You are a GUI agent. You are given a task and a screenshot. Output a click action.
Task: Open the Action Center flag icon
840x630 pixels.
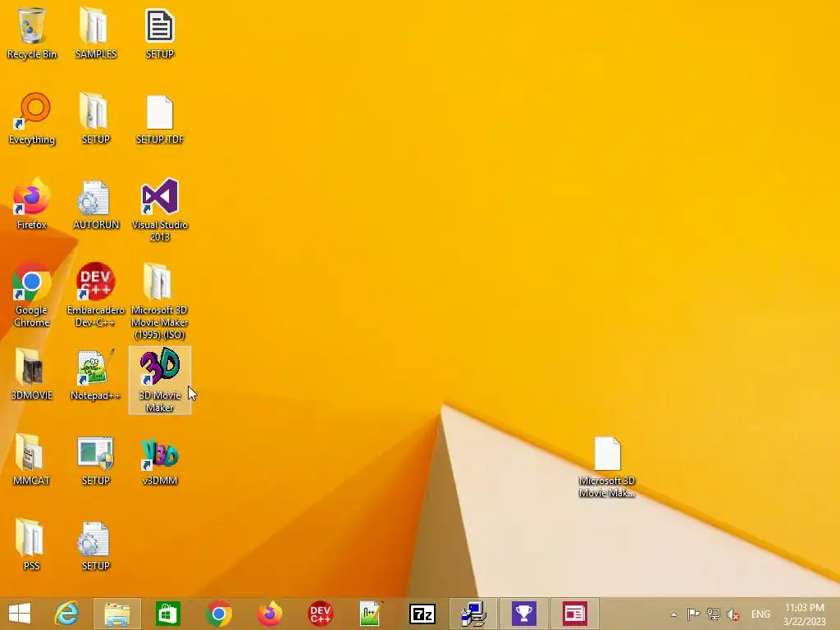pos(693,614)
